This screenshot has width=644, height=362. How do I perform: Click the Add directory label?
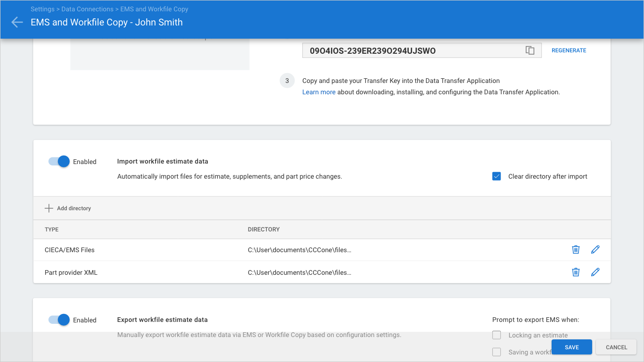pos(74,208)
